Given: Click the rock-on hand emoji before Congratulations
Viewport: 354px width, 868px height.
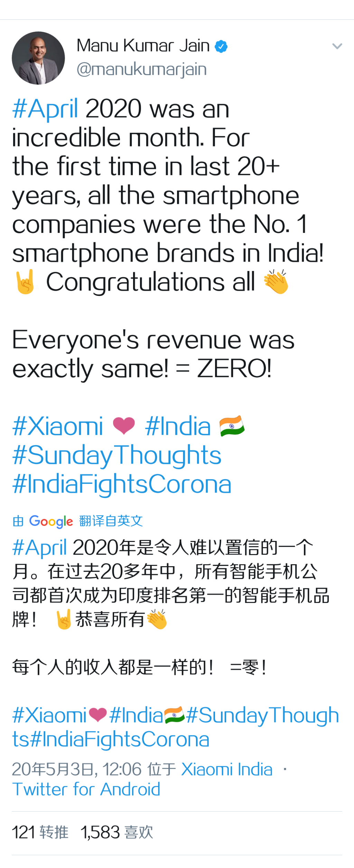Looking at the screenshot, I should [x=25, y=282].
